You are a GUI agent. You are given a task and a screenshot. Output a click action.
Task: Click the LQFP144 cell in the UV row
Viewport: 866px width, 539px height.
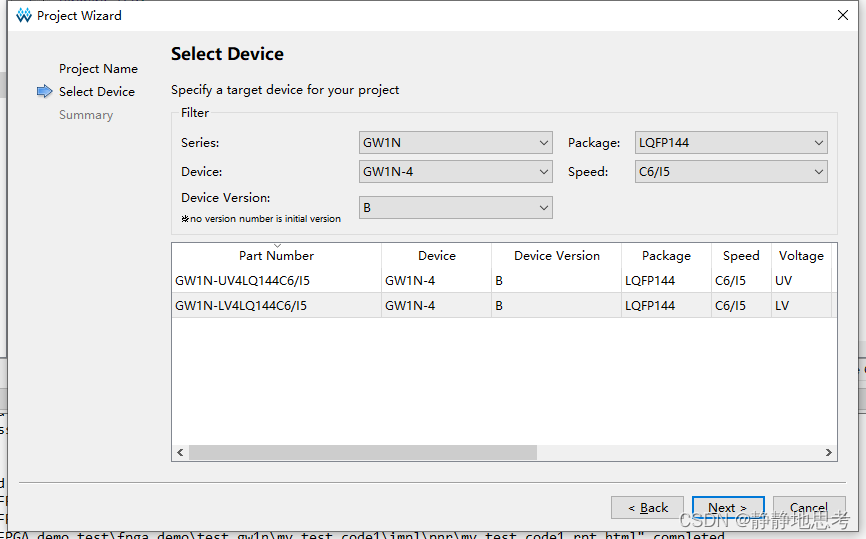pos(666,281)
